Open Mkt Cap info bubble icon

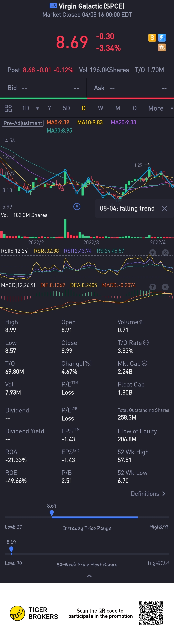click(x=145, y=363)
